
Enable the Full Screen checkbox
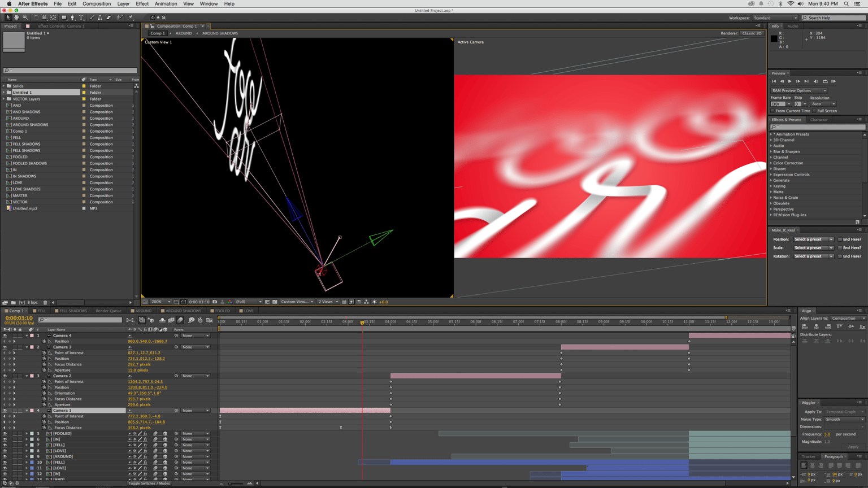(814, 111)
